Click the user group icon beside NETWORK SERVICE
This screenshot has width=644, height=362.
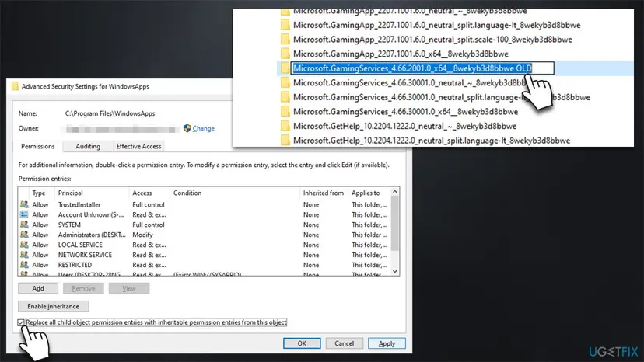tap(24, 255)
